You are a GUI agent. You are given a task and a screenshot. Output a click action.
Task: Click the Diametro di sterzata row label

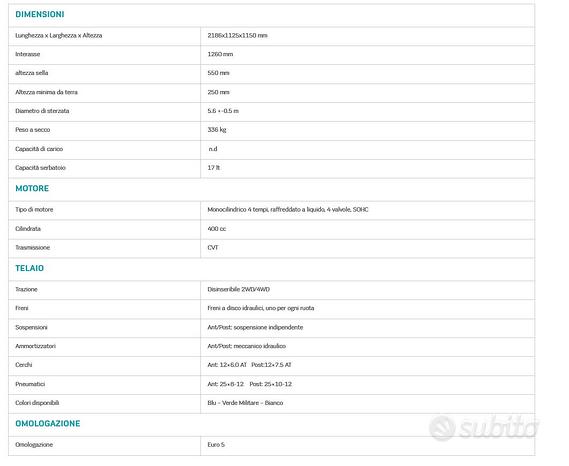point(42,111)
